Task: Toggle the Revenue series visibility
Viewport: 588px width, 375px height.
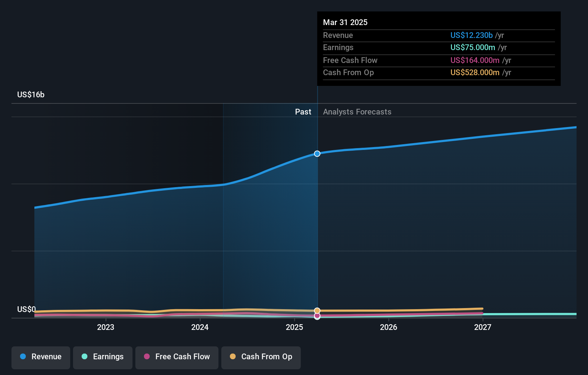Action: [x=40, y=357]
